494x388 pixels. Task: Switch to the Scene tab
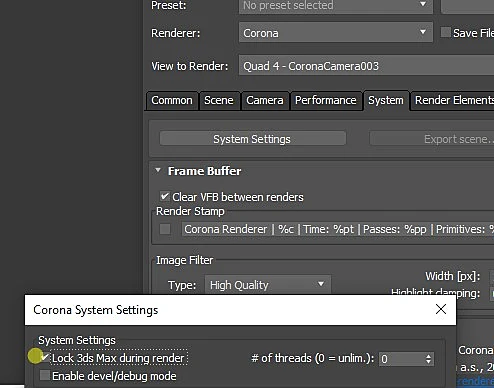click(219, 100)
